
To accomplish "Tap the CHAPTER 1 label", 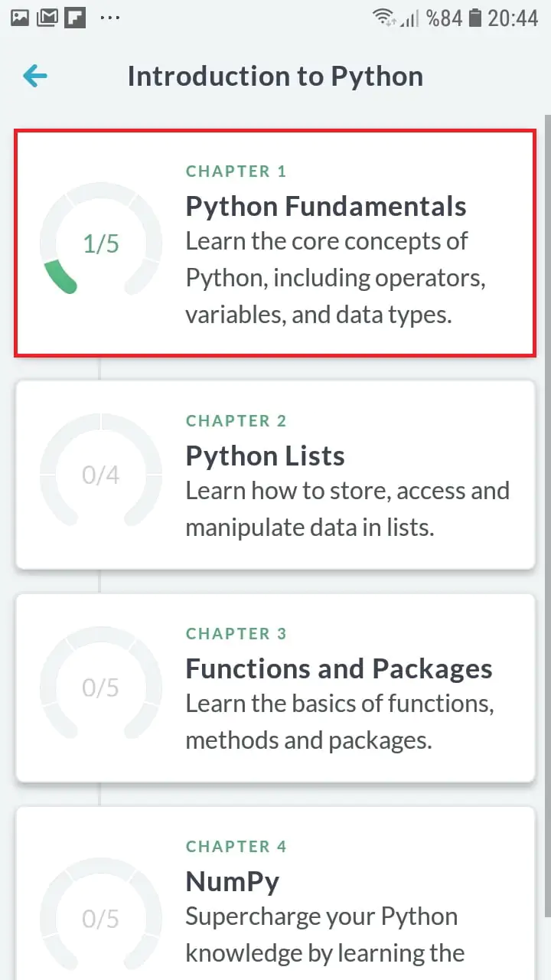I will pos(236,171).
